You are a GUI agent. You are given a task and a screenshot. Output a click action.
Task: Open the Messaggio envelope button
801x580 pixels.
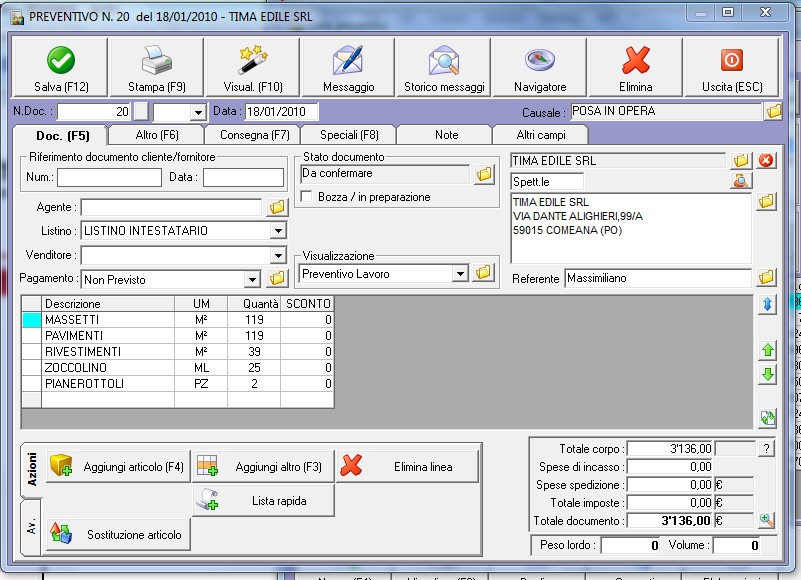[x=348, y=68]
